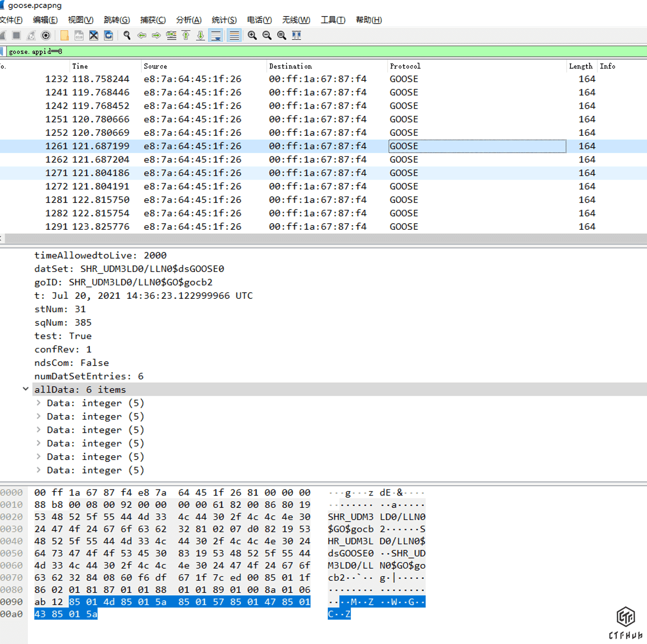Collapse the allData: 6 items tree
The image size is (647, 644).
(26, 389)
